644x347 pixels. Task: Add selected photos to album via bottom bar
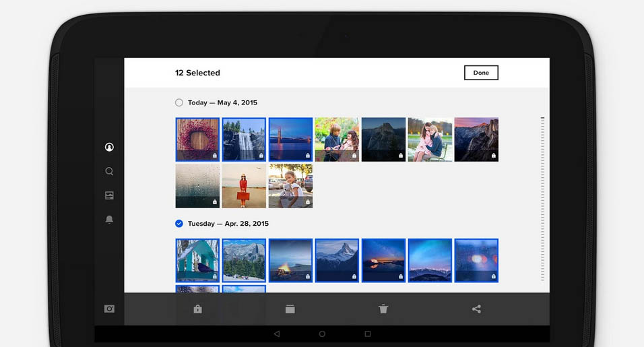pyautogui.click(x=290, y=309)
